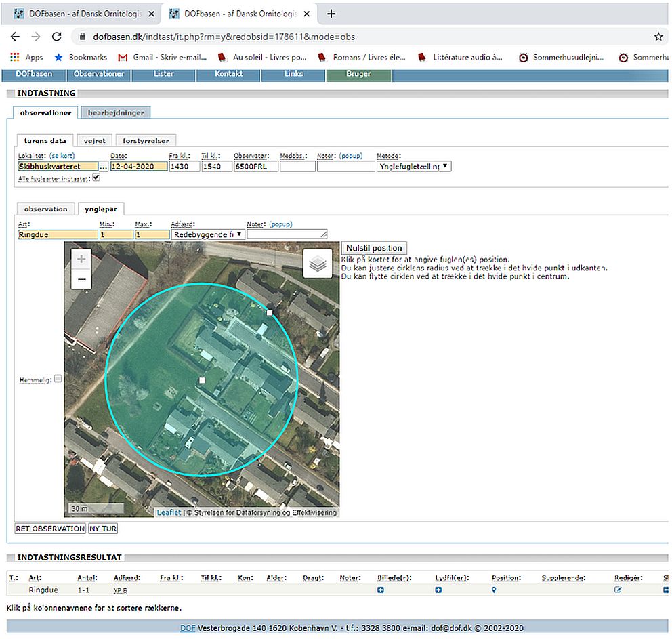Open Observationer menu
The height and width of the screenshot is (639, 672).
coord(99,74)
